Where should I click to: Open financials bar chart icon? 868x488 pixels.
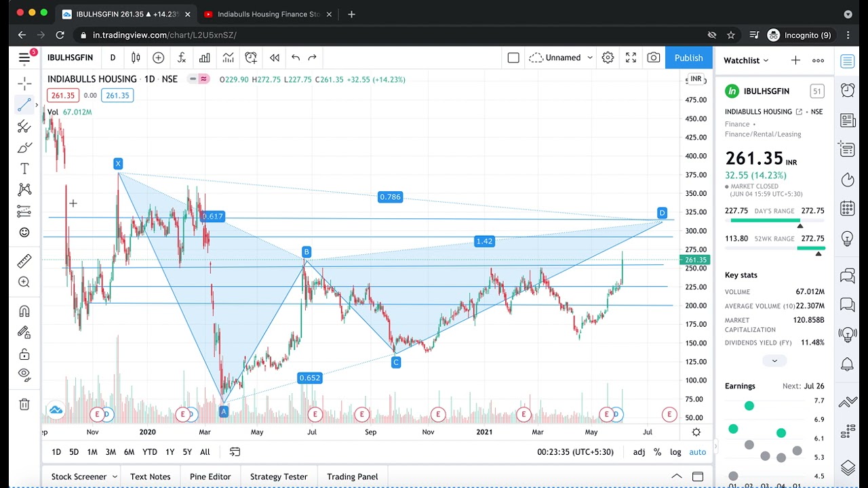pyautogui.click(x=205, y=58)
